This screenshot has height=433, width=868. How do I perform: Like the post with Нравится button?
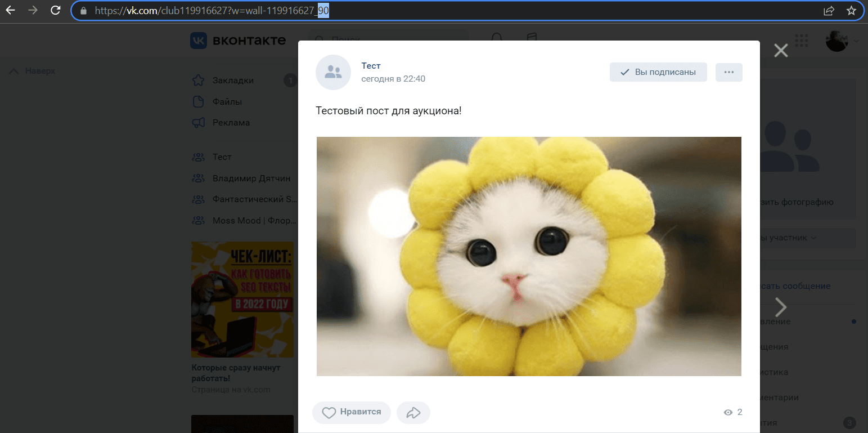coord(351,412)
